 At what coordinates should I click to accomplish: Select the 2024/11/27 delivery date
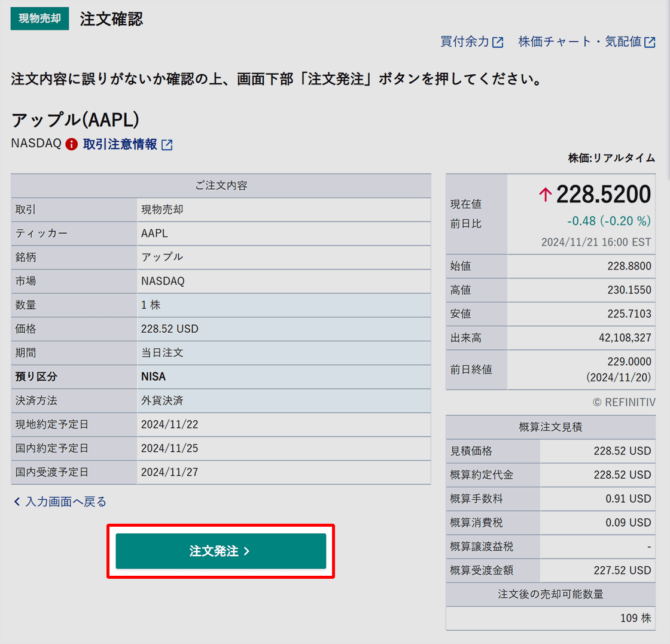[170, 472]
